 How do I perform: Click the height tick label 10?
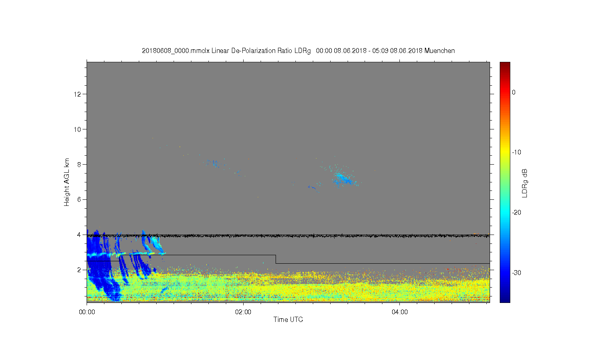point(78,129)
